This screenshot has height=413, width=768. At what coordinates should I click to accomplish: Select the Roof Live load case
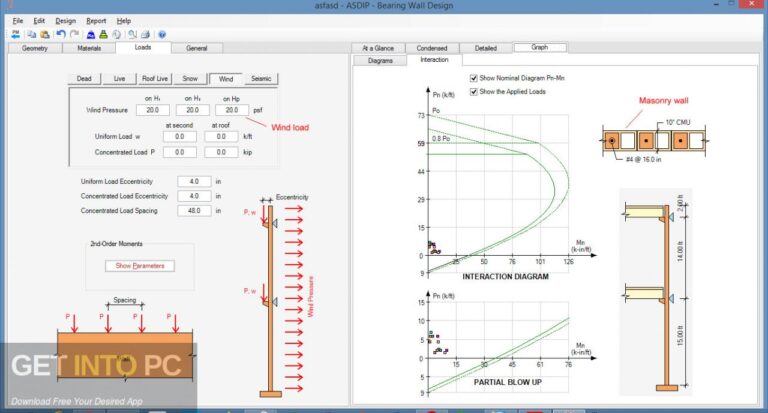pos(155,78)
